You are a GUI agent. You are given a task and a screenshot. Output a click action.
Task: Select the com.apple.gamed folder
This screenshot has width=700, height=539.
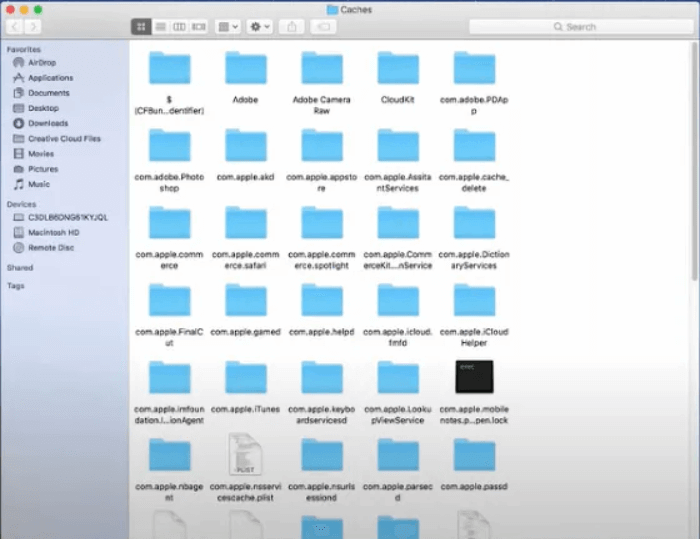(x=246, y=300)
